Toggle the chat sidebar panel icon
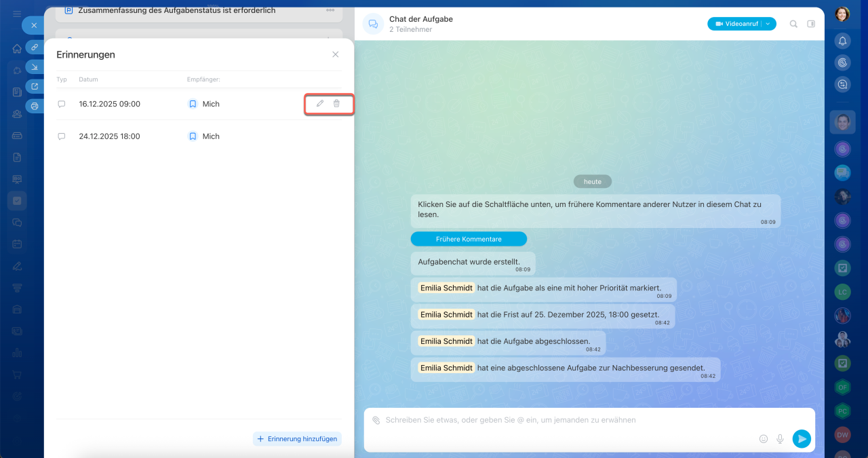868x458 pixels. pyautogui.click(x=811, y=24)
